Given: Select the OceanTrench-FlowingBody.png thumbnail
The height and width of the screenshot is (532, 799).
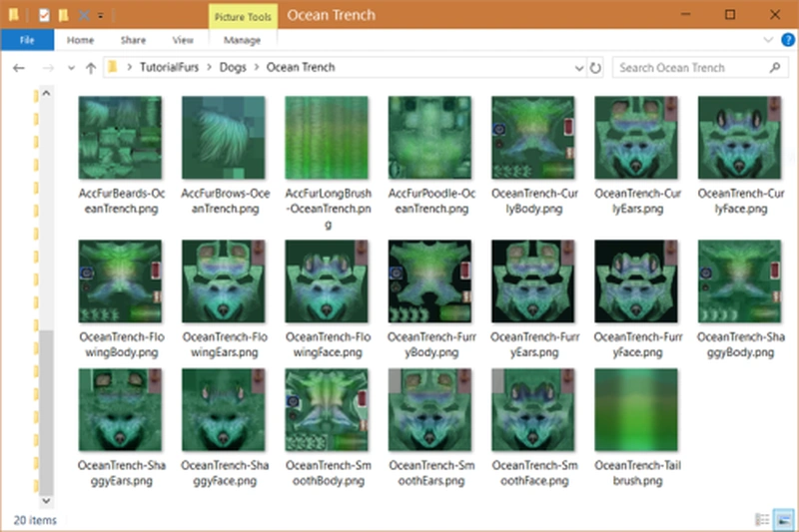Looking at the screenshot, I should click(x=120, y=281).
